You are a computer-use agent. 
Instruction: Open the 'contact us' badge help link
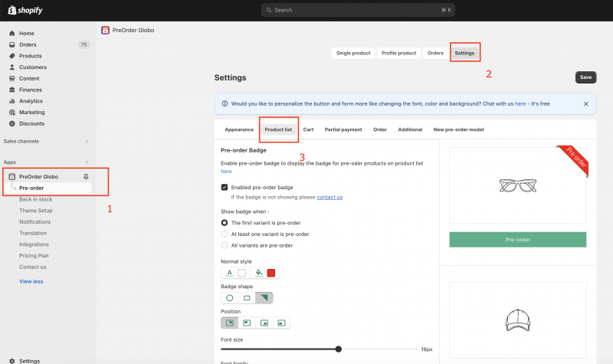[329, 197]
